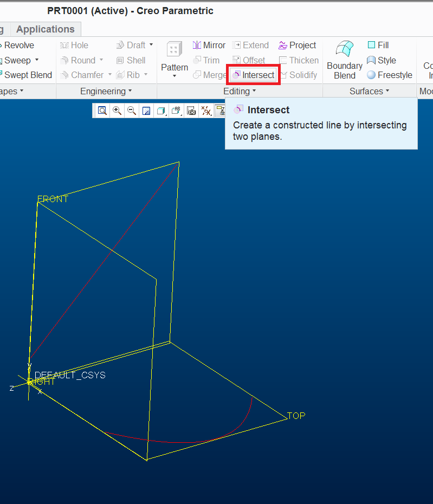The image size is (433, 504).
Task: Click the Extend tool
Action: [251, 46]
